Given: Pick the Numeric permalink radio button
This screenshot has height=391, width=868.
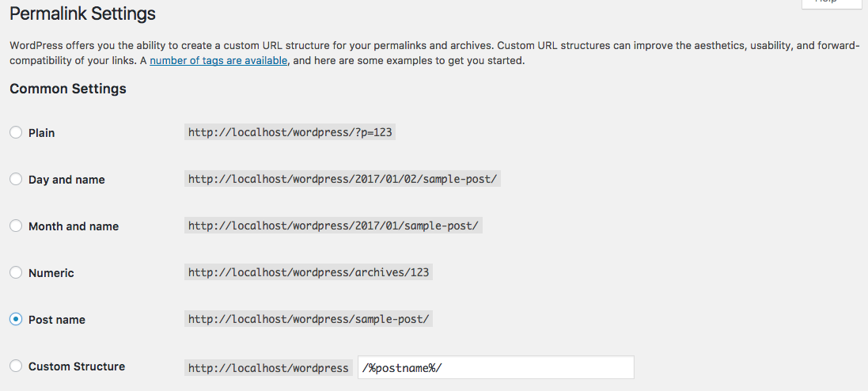Looking at the screenshot, I should tap(16, 273).
